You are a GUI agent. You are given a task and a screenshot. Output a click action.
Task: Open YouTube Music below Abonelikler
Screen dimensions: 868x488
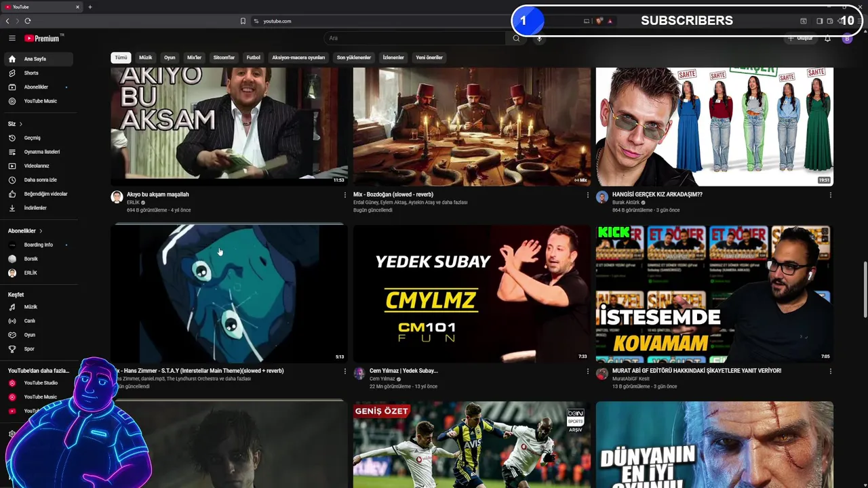coord(37,101)
